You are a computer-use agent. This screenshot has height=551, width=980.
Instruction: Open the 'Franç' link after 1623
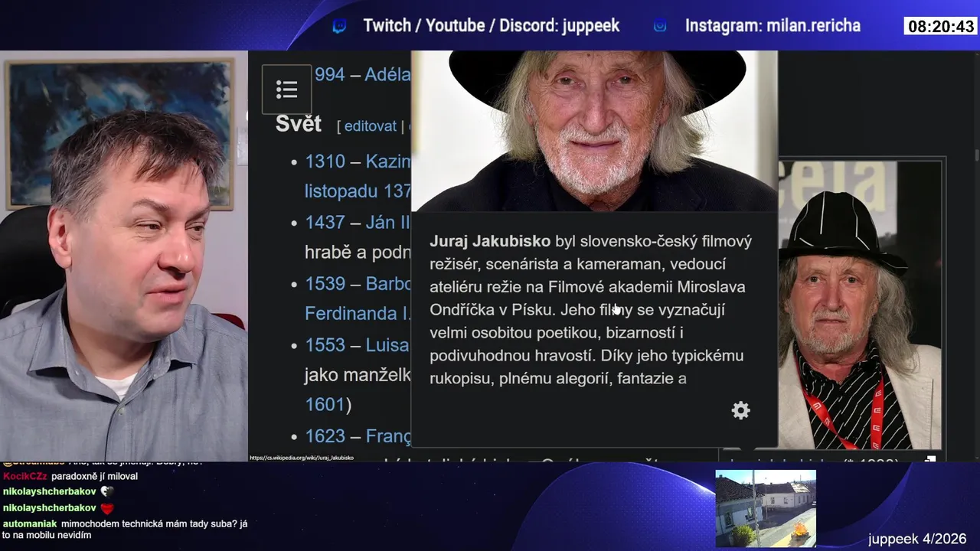(388, 436)
